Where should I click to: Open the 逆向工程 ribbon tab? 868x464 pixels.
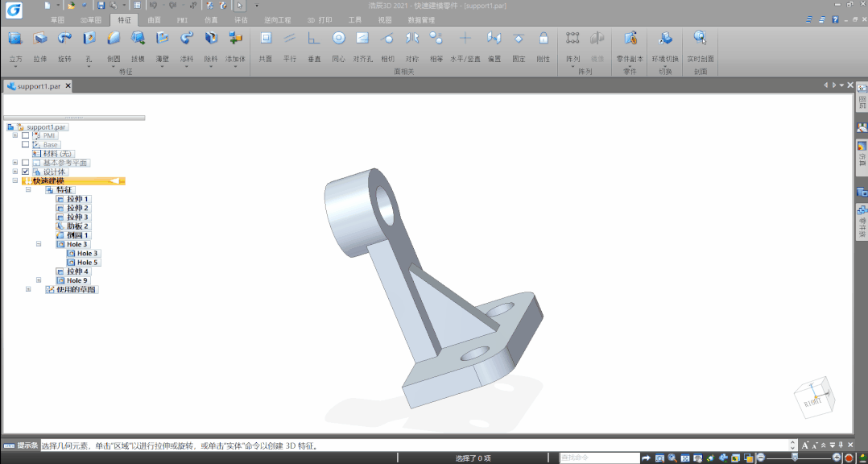point(277,20)
